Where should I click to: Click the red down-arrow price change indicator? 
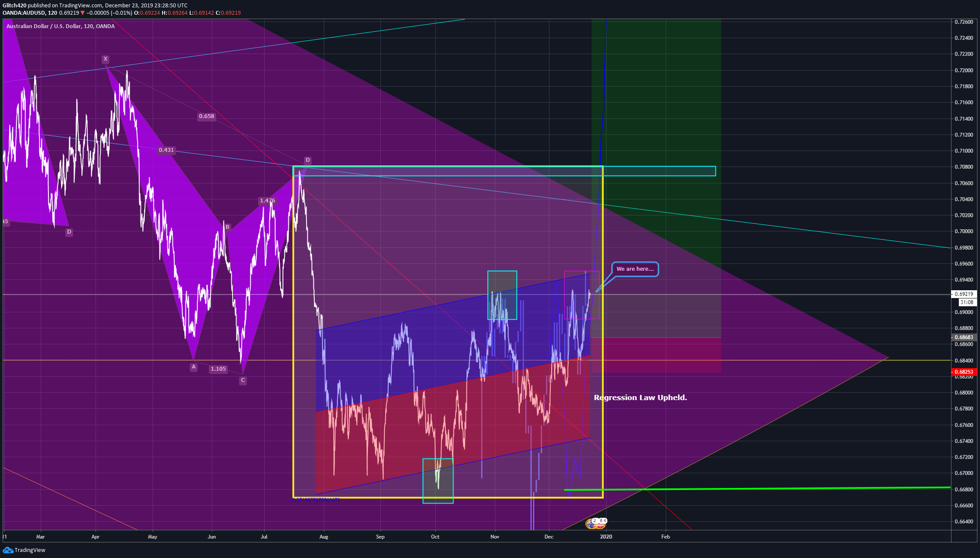[83, 13]
